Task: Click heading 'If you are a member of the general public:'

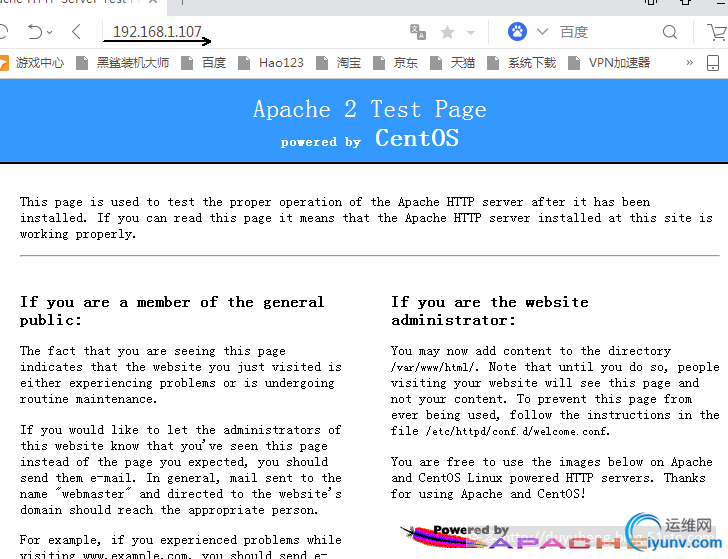Action: [172, 311]
